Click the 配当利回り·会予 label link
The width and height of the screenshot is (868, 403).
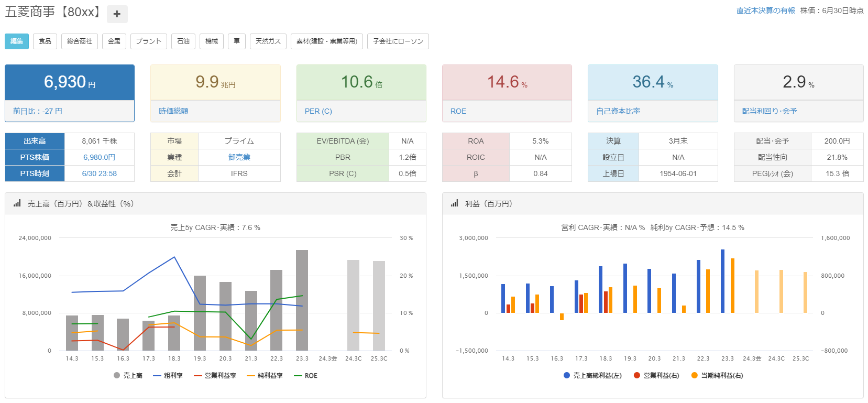pyautogui.click(x=770, y=111)
